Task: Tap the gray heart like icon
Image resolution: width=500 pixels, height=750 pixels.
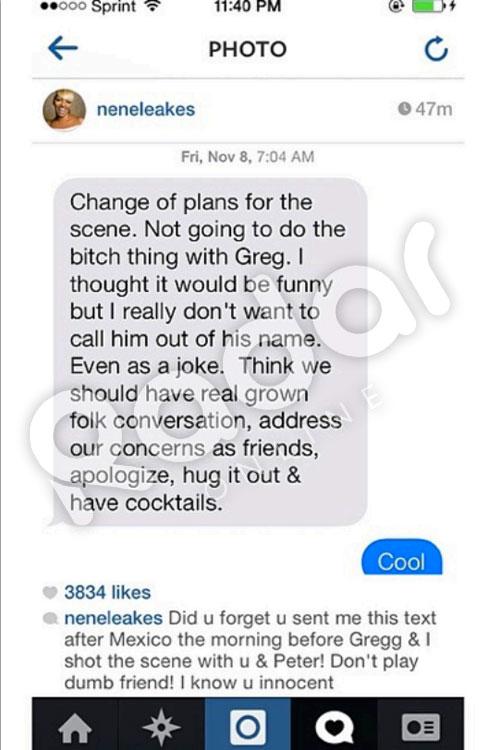Action: (50, 592)
